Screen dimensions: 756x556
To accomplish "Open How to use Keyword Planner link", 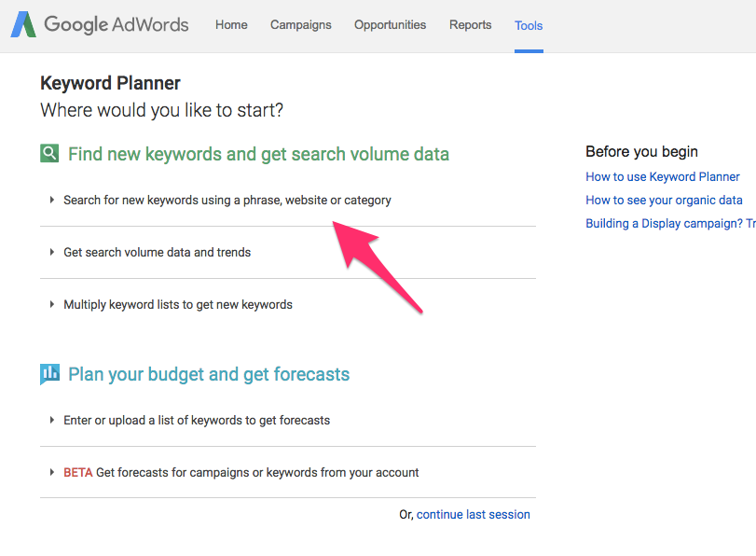I will [x=662, y=176].
